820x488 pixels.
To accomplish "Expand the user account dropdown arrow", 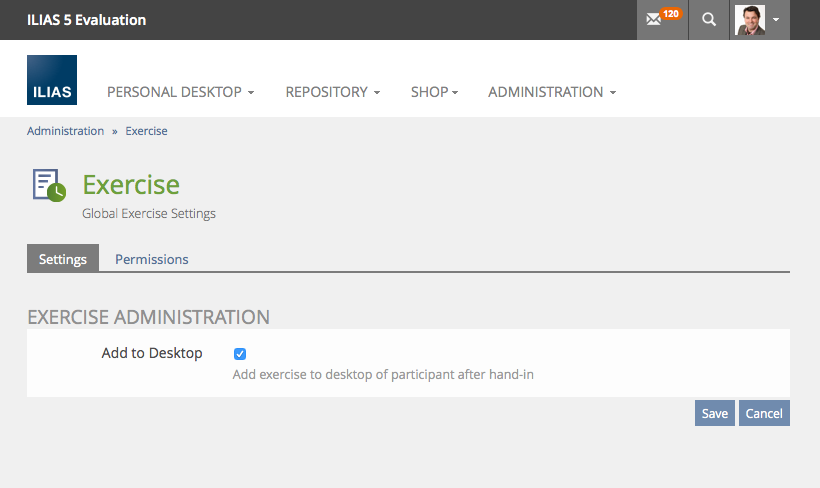I will click(x=776, y=20).
